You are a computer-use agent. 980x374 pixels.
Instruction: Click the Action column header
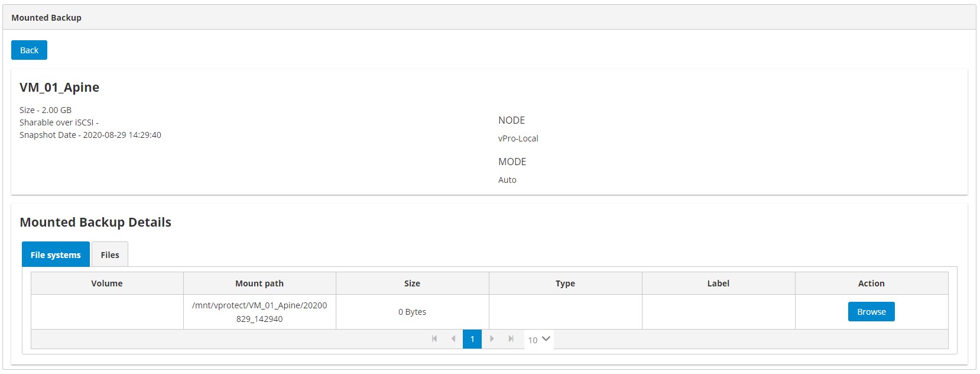pyautogui.click(x=871, y=283)
